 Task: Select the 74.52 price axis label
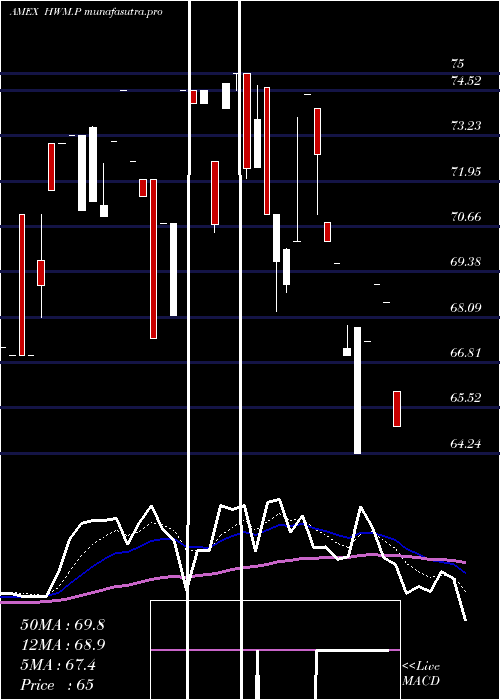coord(466,81)
